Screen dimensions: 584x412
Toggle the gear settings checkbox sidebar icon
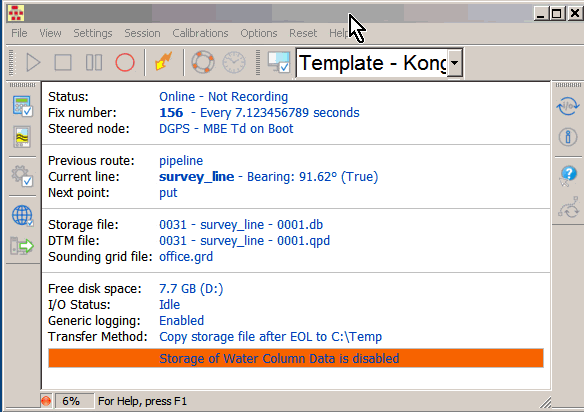22,176
